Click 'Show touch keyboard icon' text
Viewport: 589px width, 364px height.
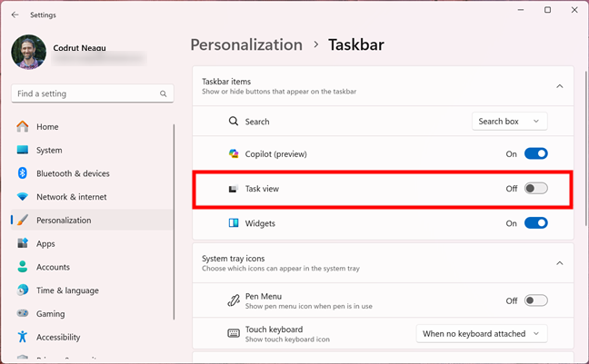[x=287, y=339]
